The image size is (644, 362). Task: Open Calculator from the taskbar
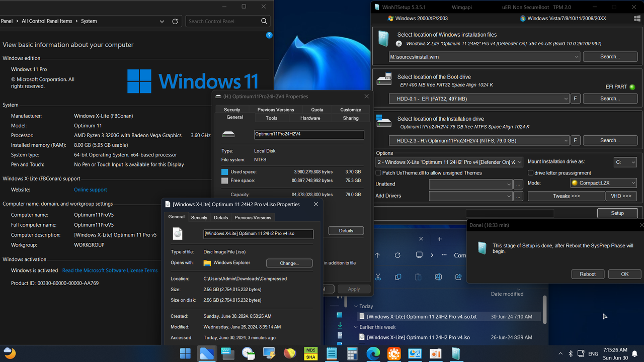352,353
